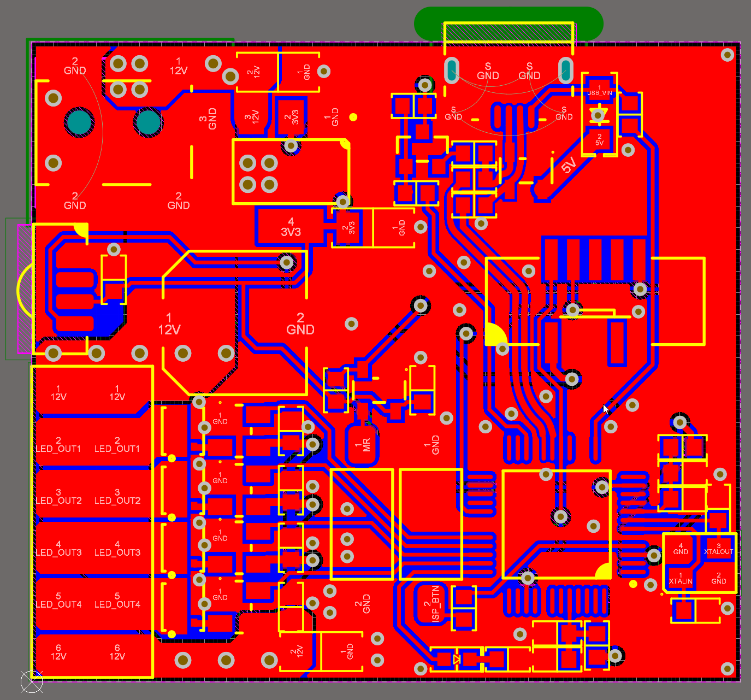Select the pad labeled 4 3V3
Viewport: 751px width, 700px height.
(291, 227)
